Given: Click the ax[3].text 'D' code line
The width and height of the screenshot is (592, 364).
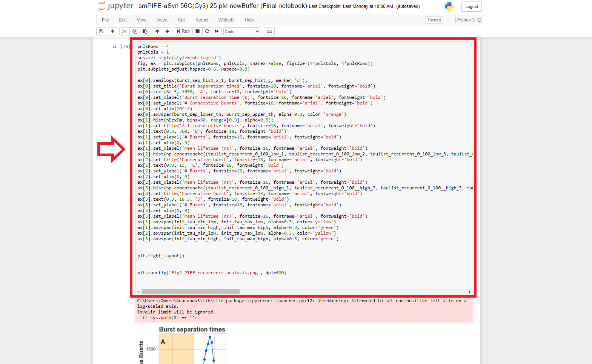Looking at the screenshot, I should point(213,199).
